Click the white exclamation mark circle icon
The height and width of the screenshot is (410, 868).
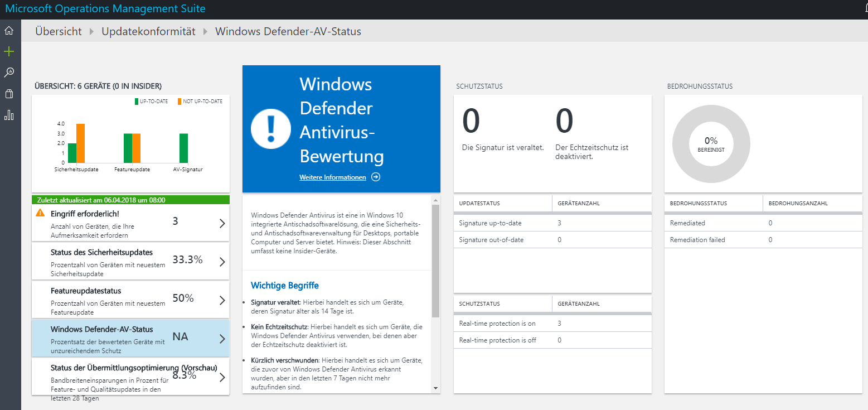271,129
